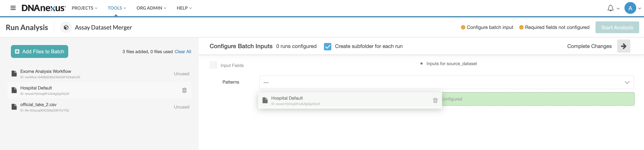Click the Clear All link
Screen dimensions: 644x150
click(183, 52)
